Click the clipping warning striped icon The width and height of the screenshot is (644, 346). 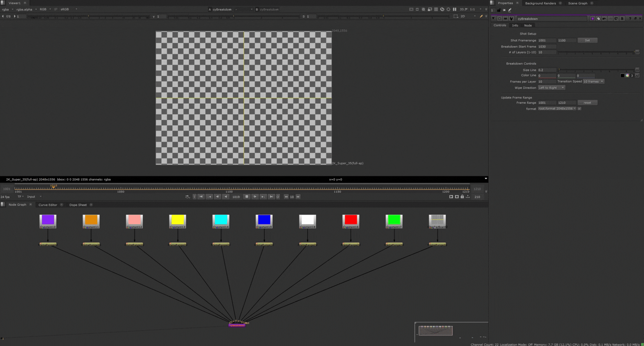423,9
